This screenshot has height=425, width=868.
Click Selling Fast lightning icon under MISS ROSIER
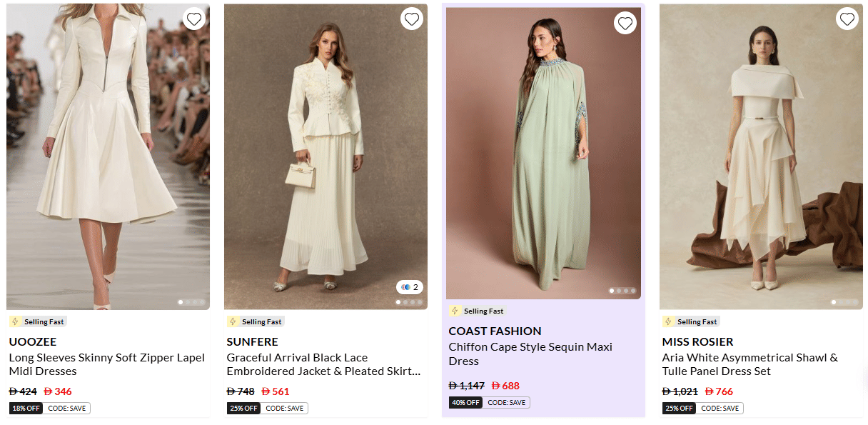[x=668, y=321]
